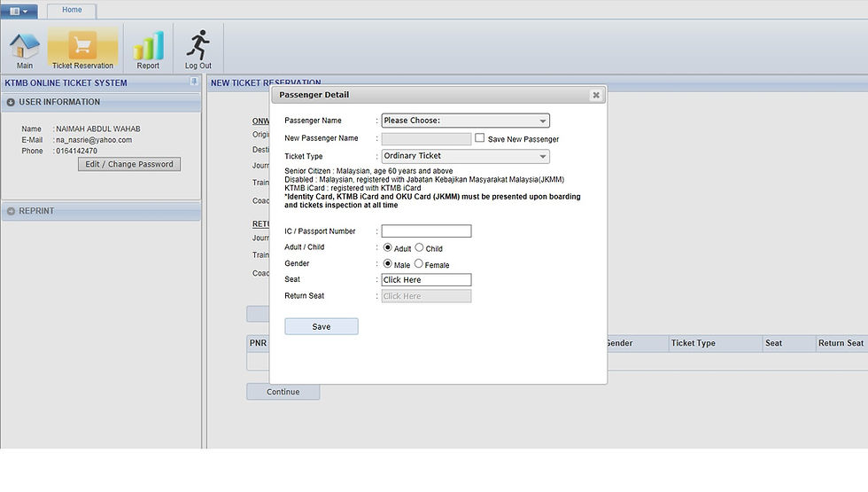Viewport: 868px width, 492px height.
Task: Click the Seat column header
Action: tap(788, 344)
